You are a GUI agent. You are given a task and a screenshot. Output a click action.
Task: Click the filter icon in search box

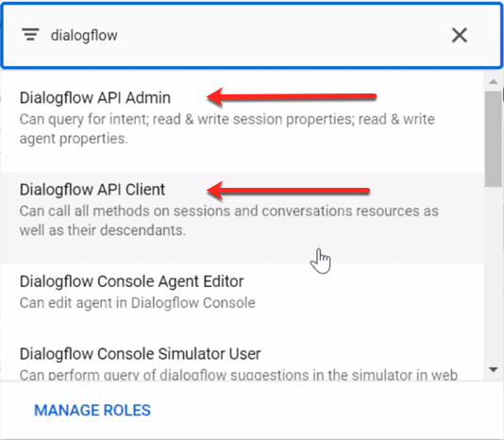[30, 35]
